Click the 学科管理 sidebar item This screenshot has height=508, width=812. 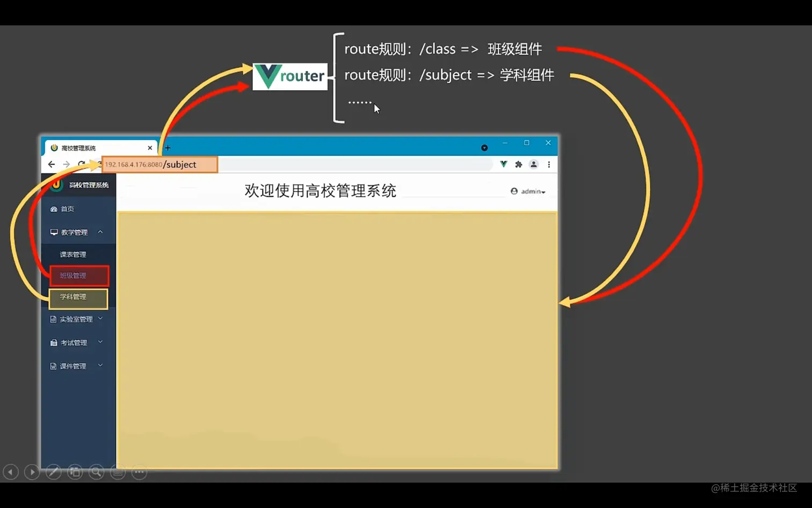(x=73, y=296)
